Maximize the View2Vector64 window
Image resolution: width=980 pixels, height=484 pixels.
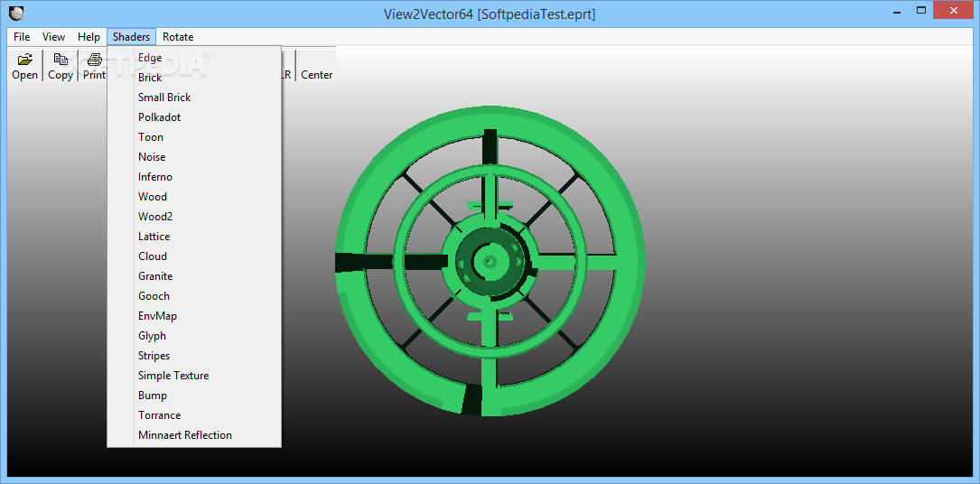click(x=920, y=10)
